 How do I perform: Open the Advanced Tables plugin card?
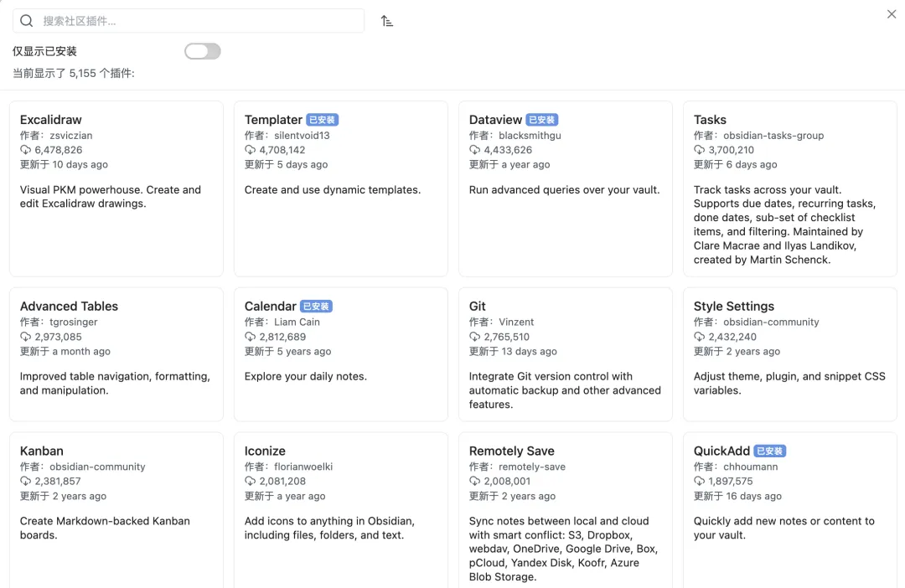[x=116, y=354]
